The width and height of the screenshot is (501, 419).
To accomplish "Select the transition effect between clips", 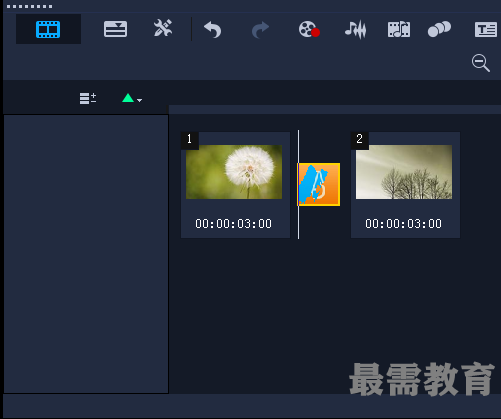I will coord(319,184).
